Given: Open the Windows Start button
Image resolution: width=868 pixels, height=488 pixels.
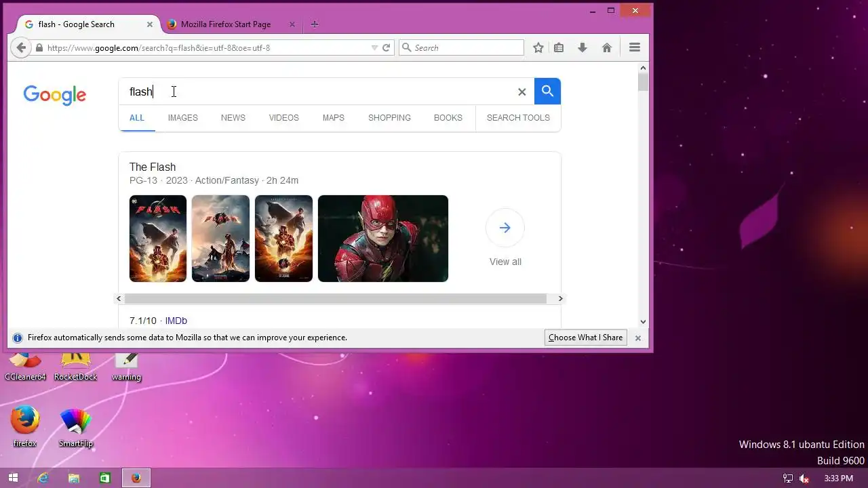Looking at the screenshot, I should (x=13, y=478).
